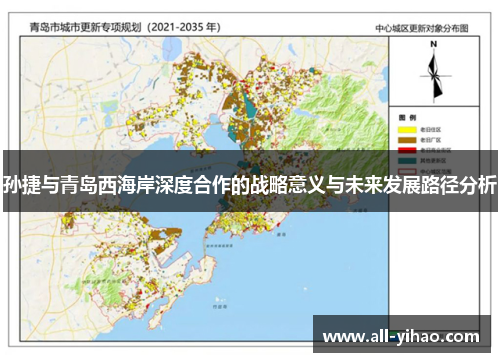Click the 中心城区更新对象分布图 subtitle
Image resolution: width=500 pixels, height=362 pixels.
tap(422, 29)
